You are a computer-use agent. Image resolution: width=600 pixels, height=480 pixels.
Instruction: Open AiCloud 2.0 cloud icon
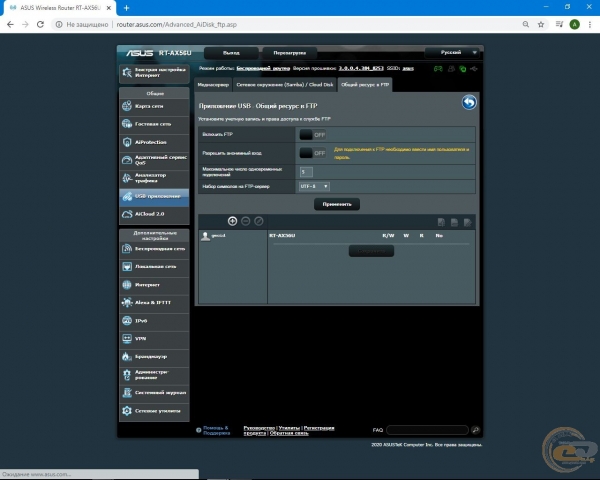coord(127,214)
